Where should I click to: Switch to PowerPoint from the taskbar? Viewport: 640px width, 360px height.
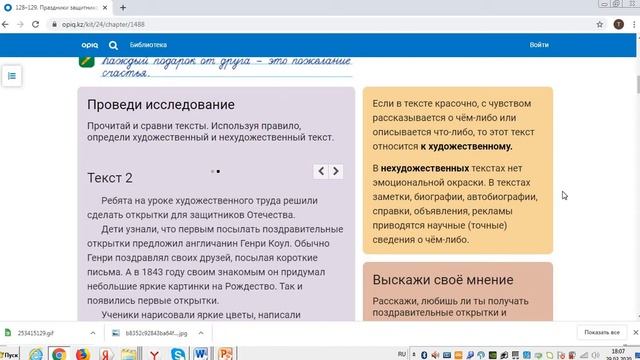pos(225,353)
